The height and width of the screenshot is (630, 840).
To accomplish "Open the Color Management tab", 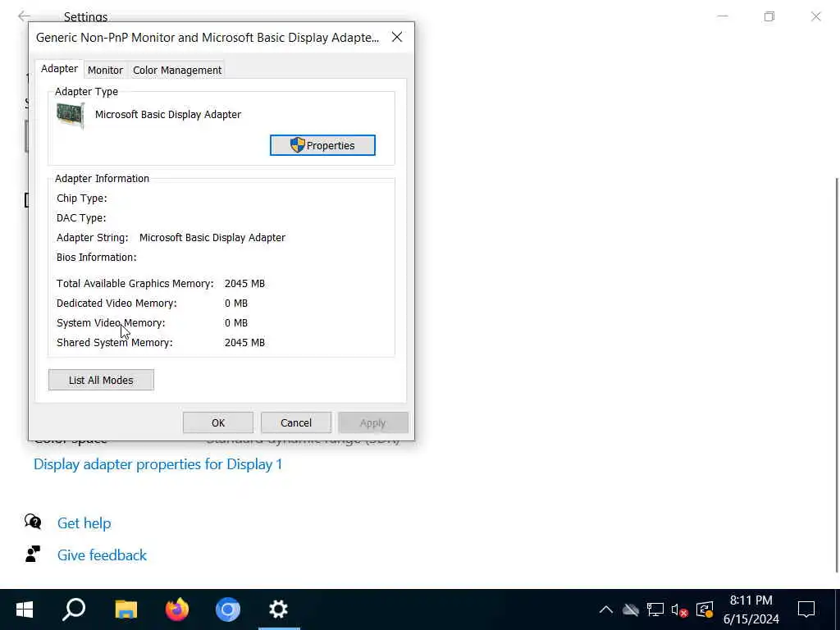I will [177, 71].
